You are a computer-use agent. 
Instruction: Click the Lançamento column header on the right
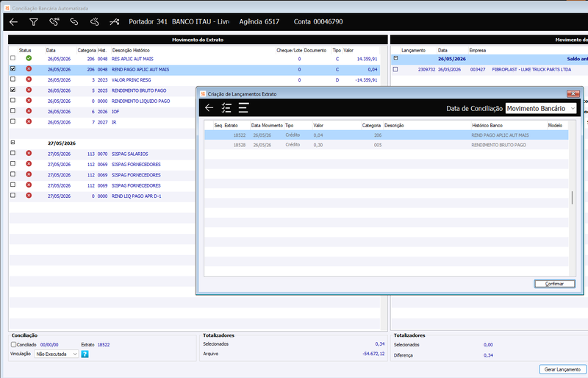413,50
